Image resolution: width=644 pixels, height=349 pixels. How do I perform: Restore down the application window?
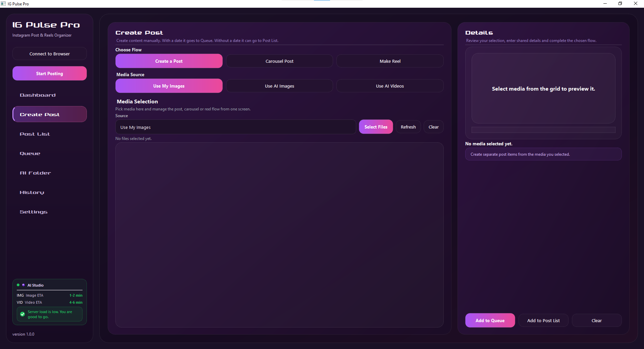[620, 4]
